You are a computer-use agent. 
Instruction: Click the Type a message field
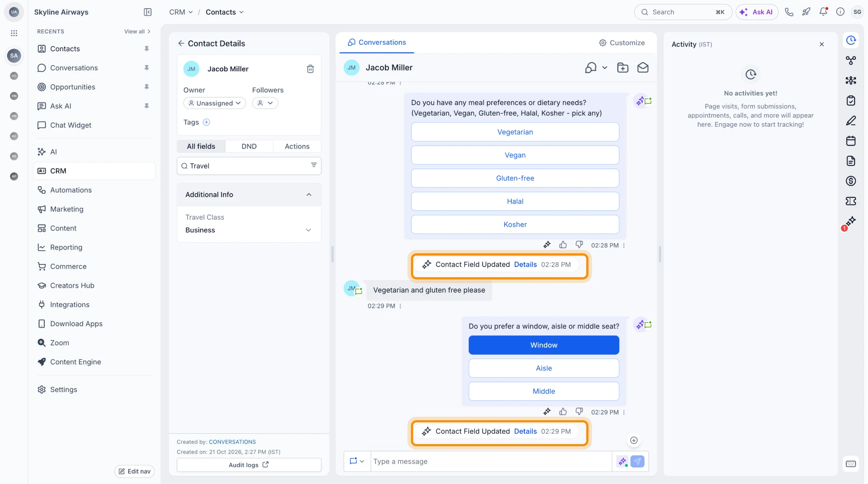(x=491, y=461)
